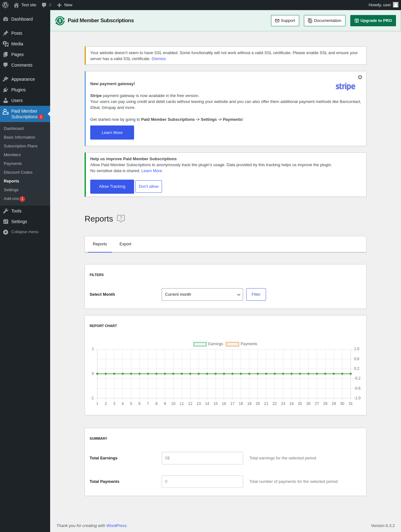Open the plugin Settings submenu item
Viewport: 401px width, 532px height.
point(11,190)
